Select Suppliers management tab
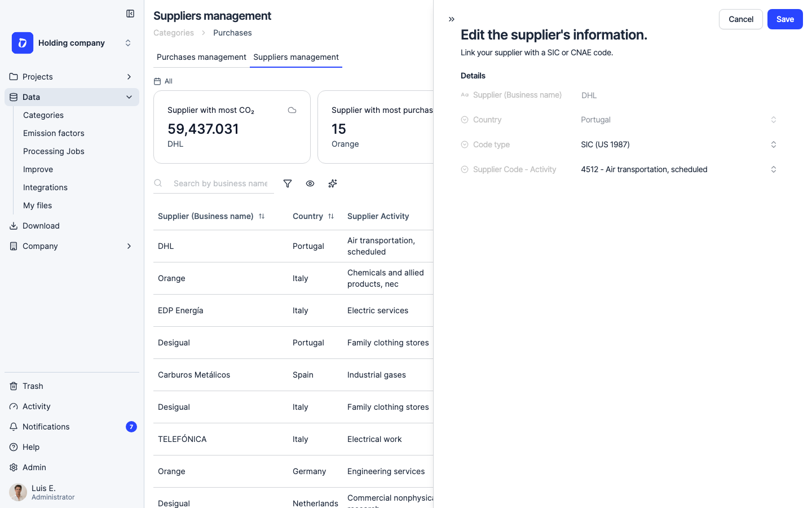This screenshot has width=812, height=508. (296, 57)
